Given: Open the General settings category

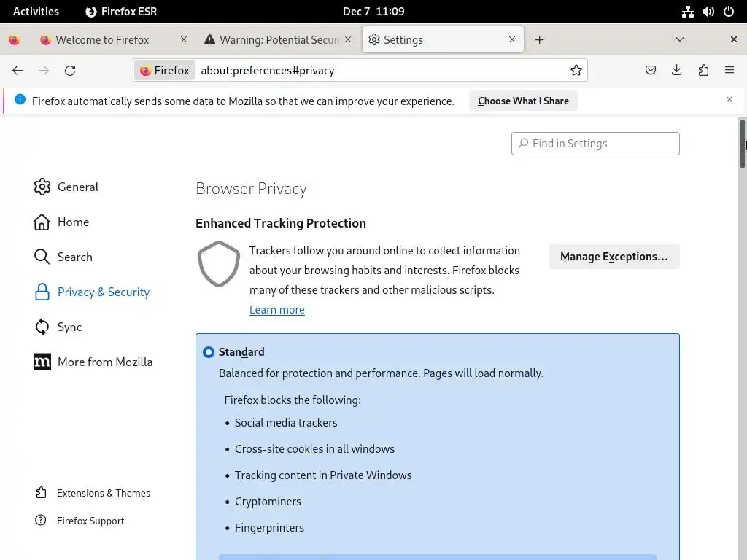Looking at the screenshot, I should pyautogui.click(x=77, y=187).
